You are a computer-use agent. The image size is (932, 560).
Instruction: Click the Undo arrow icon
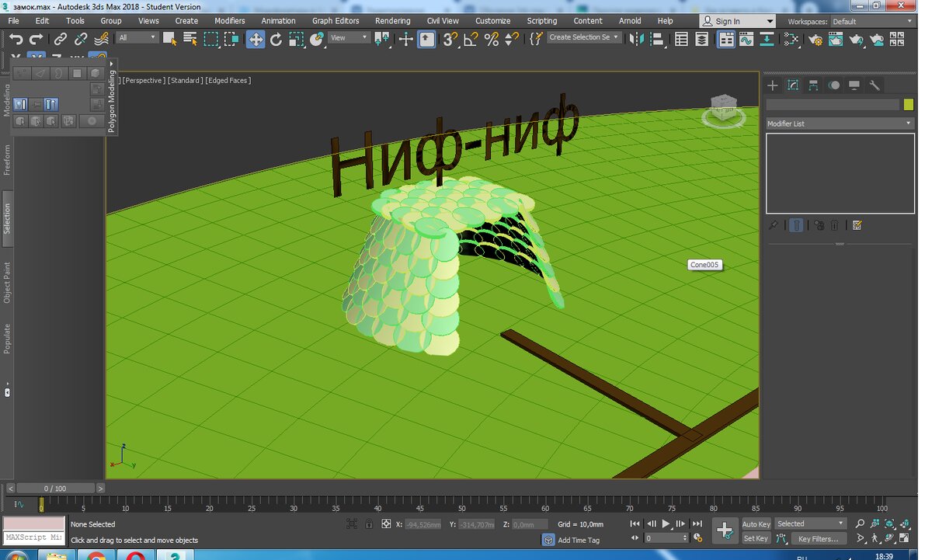click(16, 39)
